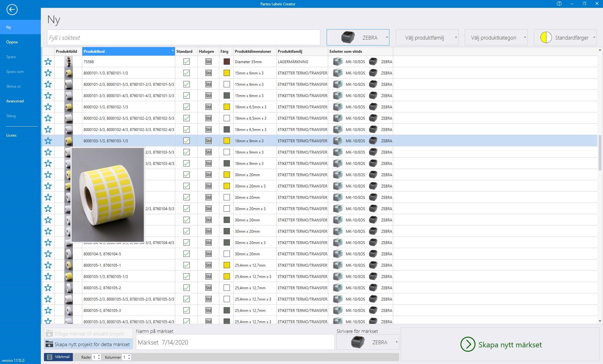Viewport: 603px width, 364px height.
Task: Select Ny in the sidebar
Action: pyautogui.click(x=20, y=27)
